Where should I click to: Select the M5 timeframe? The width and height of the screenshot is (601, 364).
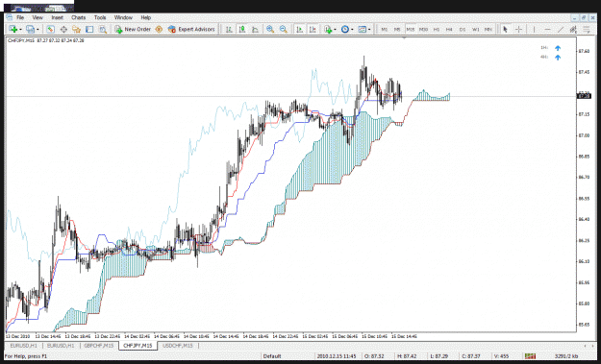[397, 30]
